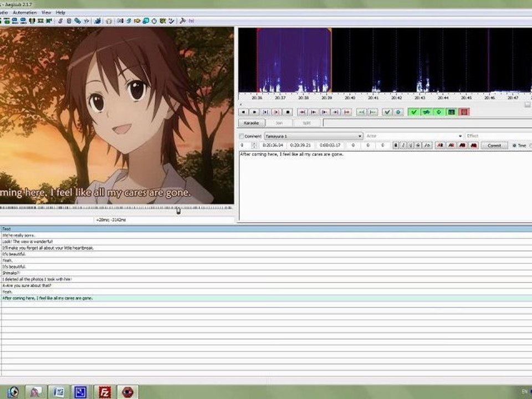532x399 pixels.
Task: Open the Translation Assistant arrow icon
Action: [137, 21]
